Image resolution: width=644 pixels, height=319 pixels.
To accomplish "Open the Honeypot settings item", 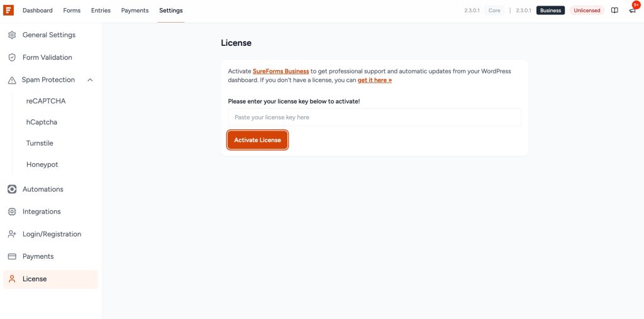I will (x=42, y=165).
